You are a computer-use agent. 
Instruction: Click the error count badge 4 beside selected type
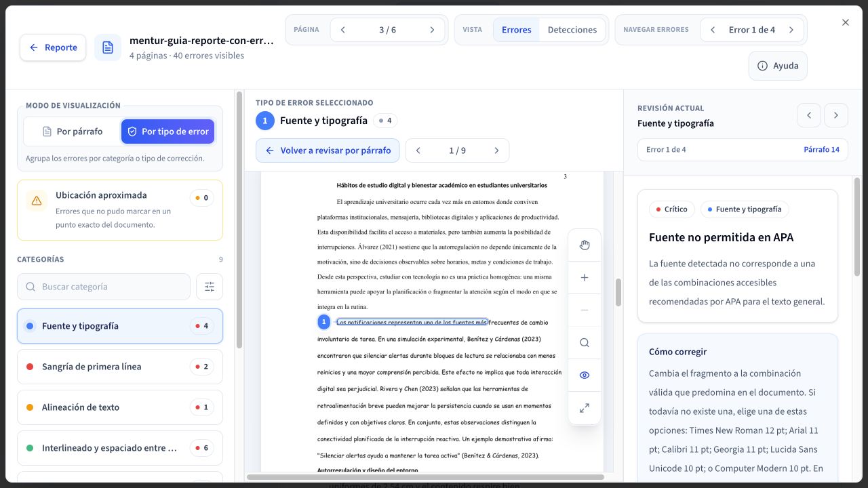(385, 121)
